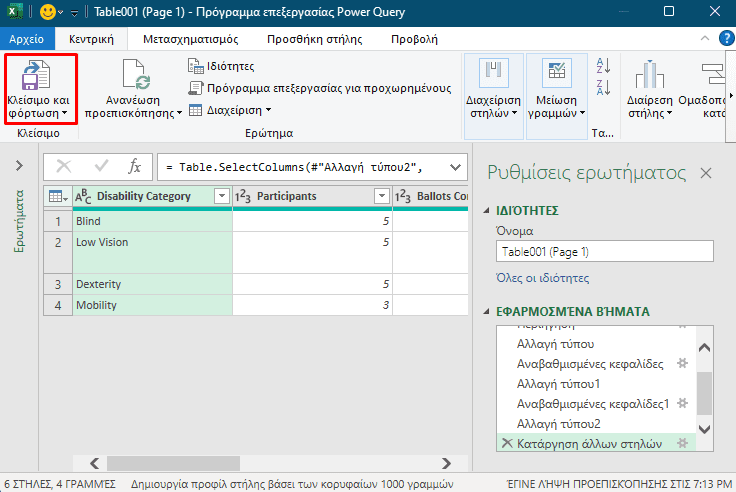Viewport: 736px width, 492px height.
Task: Confirm the formula with the checkmark icon
Action: [101, 166]
